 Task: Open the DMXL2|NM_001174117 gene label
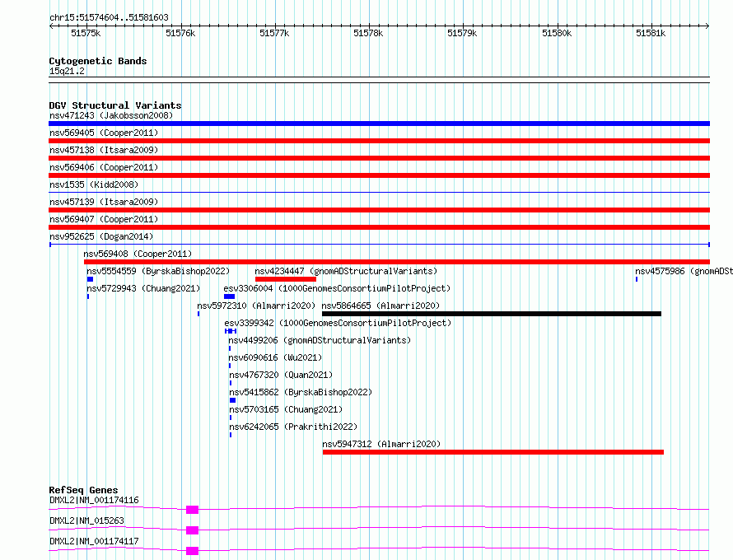[94, 541]
